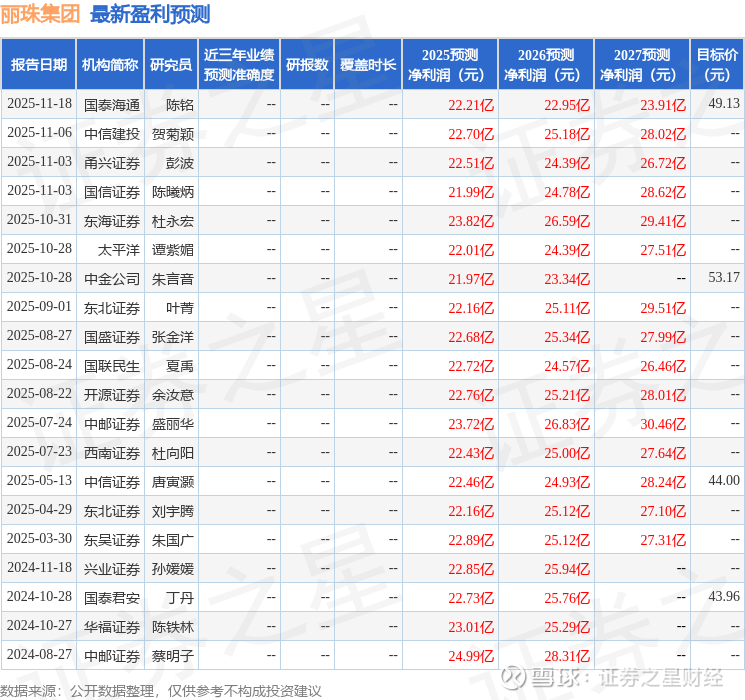Click the 25.94亿 forecast value
This screenshot has width=745, height=700.
click(x=567, y=569)
